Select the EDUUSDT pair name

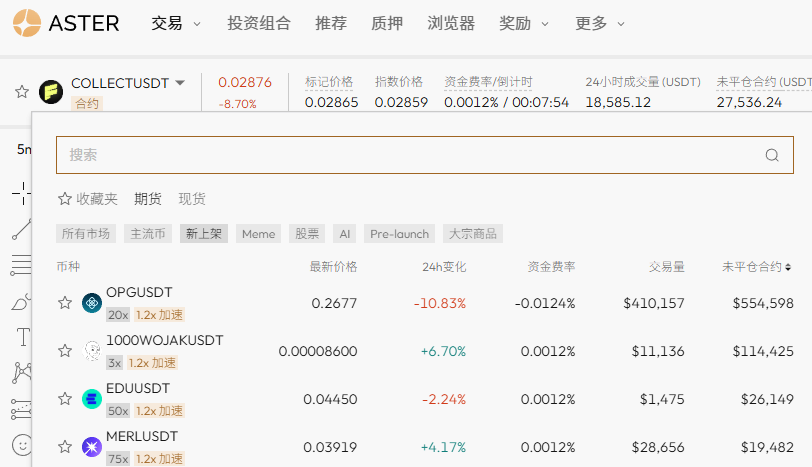[x=138, y=388]
